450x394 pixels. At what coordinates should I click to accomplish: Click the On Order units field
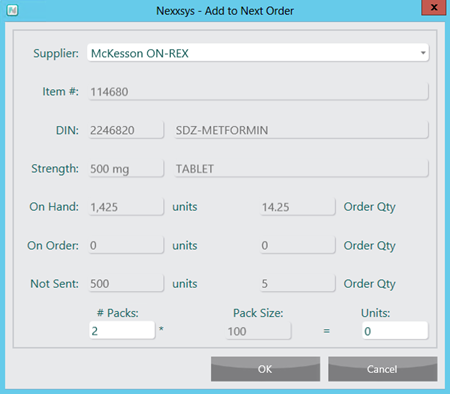[126, 245]
